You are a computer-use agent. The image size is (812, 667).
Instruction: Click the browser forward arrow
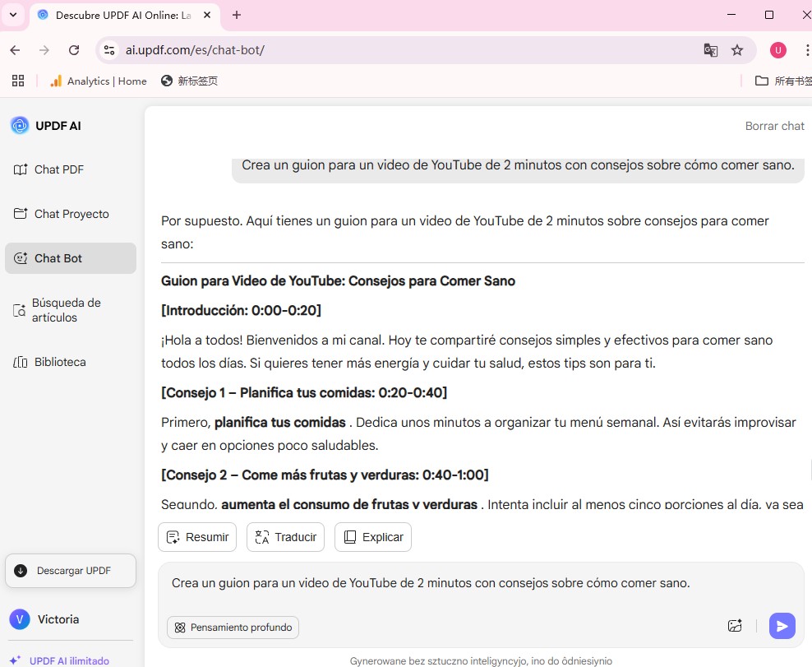point(44,50)
